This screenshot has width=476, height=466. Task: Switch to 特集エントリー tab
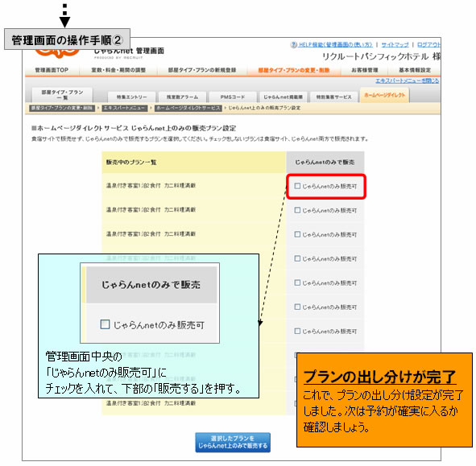[x=132, y=97]
